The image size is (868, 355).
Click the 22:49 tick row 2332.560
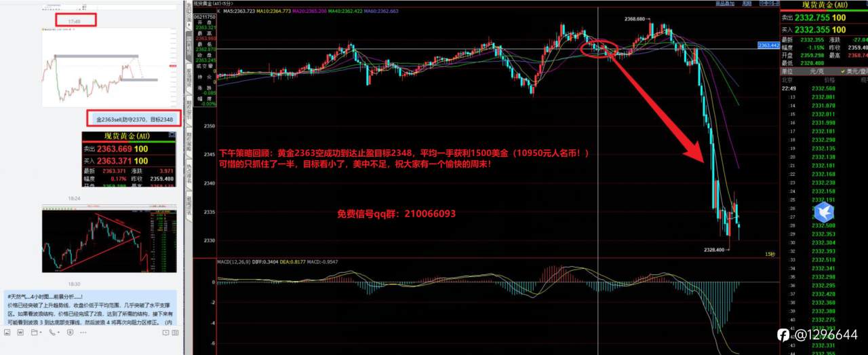823,88
